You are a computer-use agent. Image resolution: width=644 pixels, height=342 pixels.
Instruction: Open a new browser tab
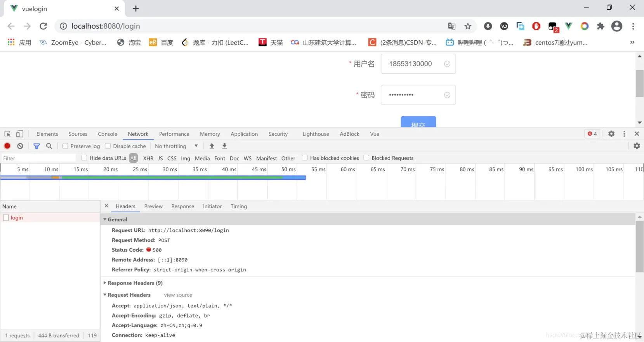tap(136, 9)
